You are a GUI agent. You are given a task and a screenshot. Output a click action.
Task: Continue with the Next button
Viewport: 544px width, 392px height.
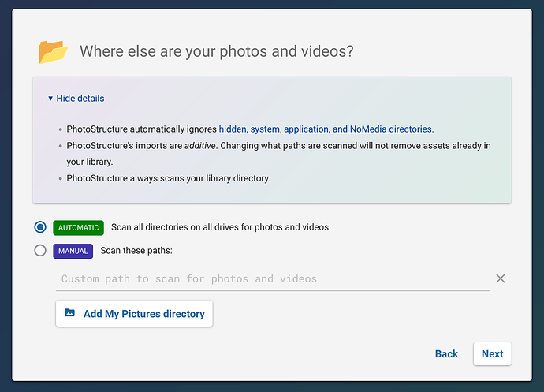click(492, 354)
